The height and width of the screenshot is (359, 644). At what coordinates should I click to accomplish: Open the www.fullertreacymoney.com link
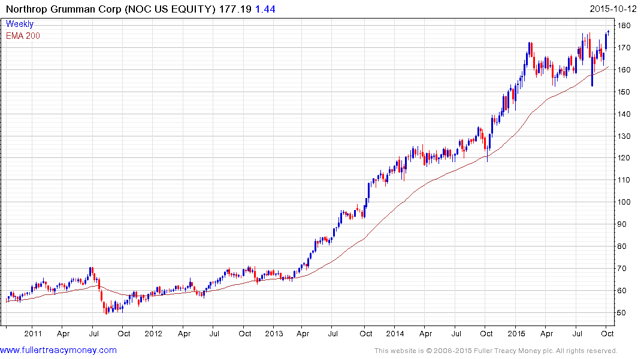coord(58,351)
